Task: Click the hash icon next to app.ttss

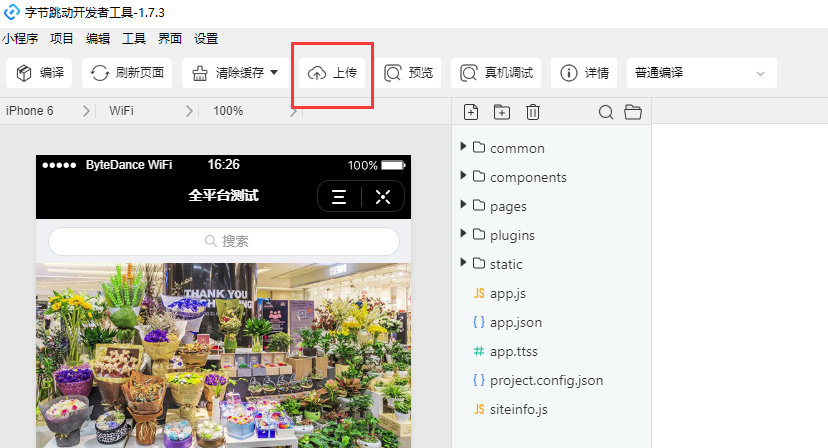Action: coord(479,351)
